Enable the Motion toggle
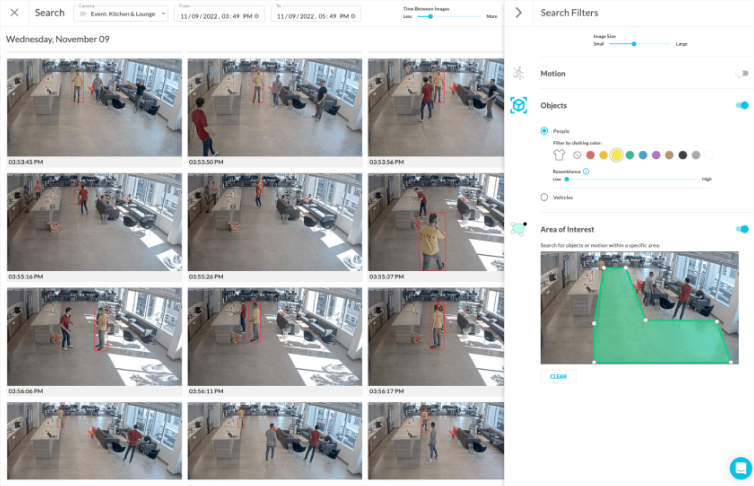Image resolution: width=754 pixels, height=486 pixels. (x=741, y=73)
